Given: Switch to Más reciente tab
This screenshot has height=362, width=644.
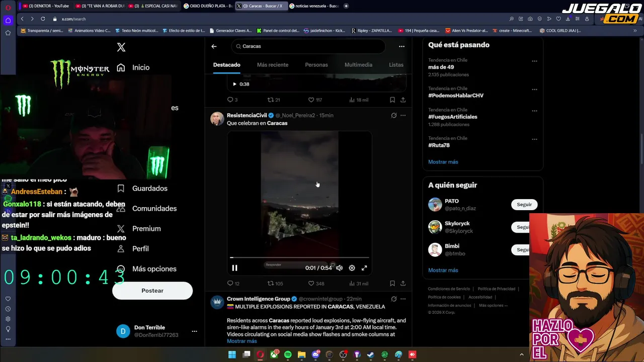Looking at the screenshot, I should [x=273, y=65].
